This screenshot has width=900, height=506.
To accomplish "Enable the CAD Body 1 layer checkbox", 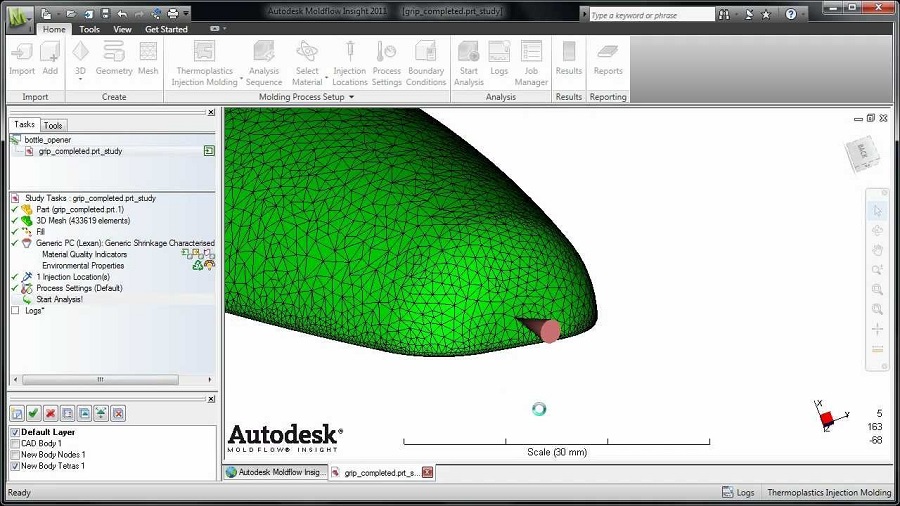I will click(x=15, y=443).
